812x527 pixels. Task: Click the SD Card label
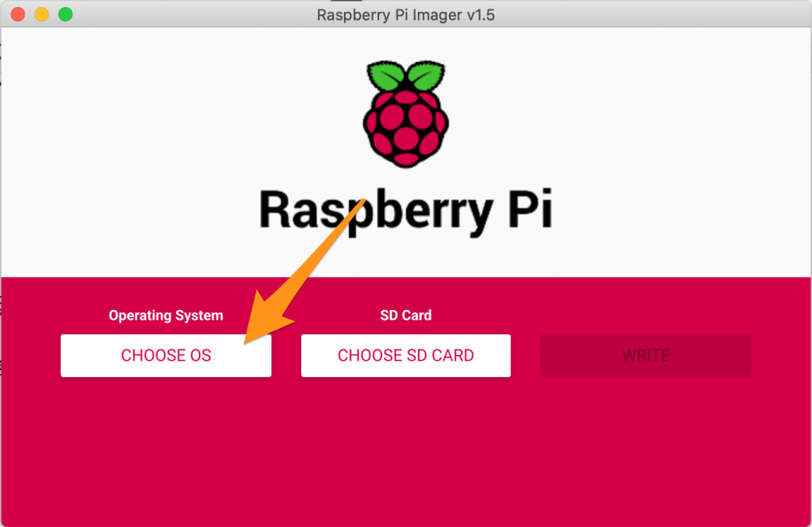[x=405, y=315]
